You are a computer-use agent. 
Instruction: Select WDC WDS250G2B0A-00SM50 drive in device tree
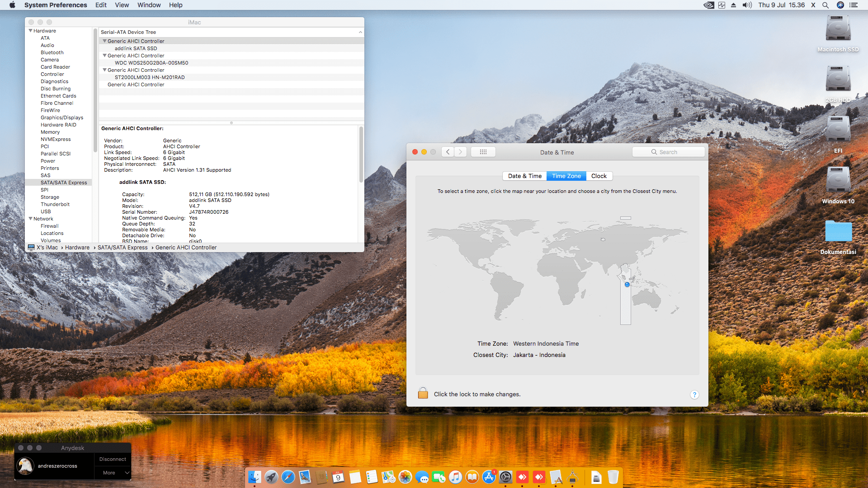151,63
